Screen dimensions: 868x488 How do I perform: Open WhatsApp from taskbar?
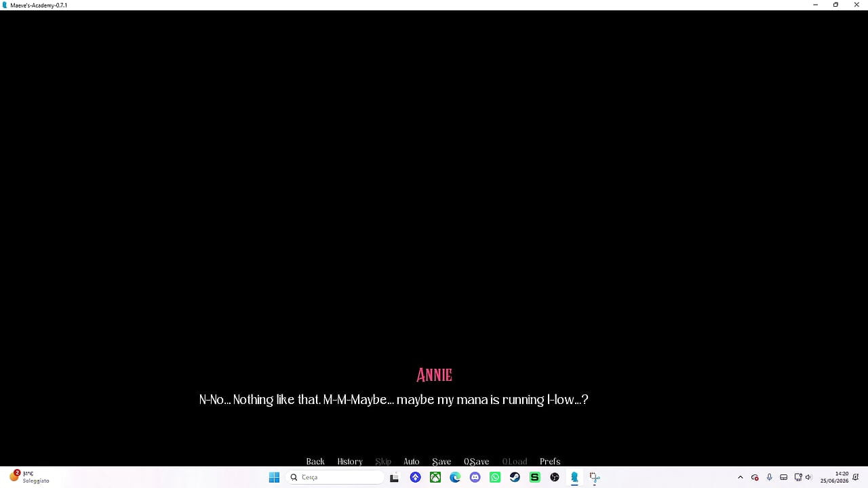pyautogui.click(x=495, y=477)
